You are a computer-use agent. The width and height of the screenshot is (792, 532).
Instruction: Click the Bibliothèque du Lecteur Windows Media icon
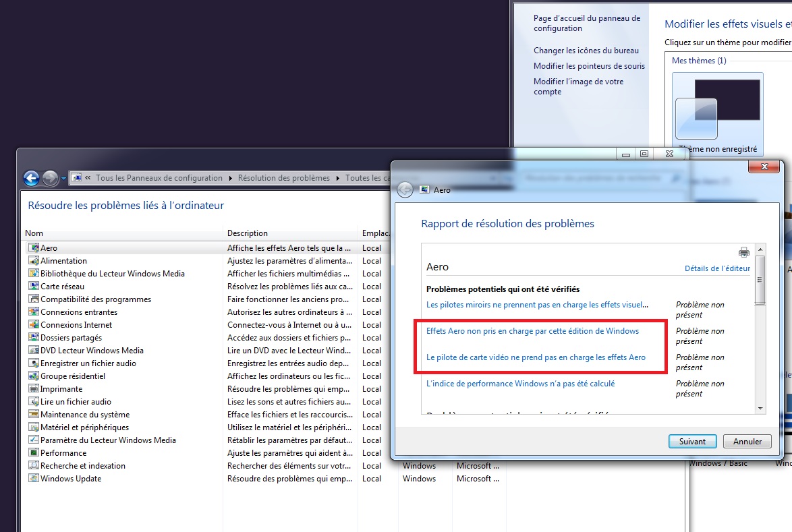(x=34, y=274)
